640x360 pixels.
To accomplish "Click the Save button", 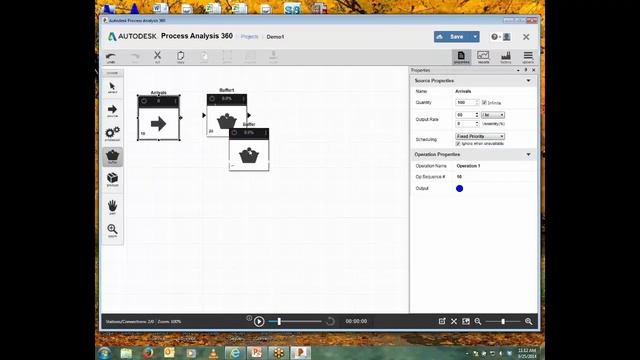I will coord(453,37).
